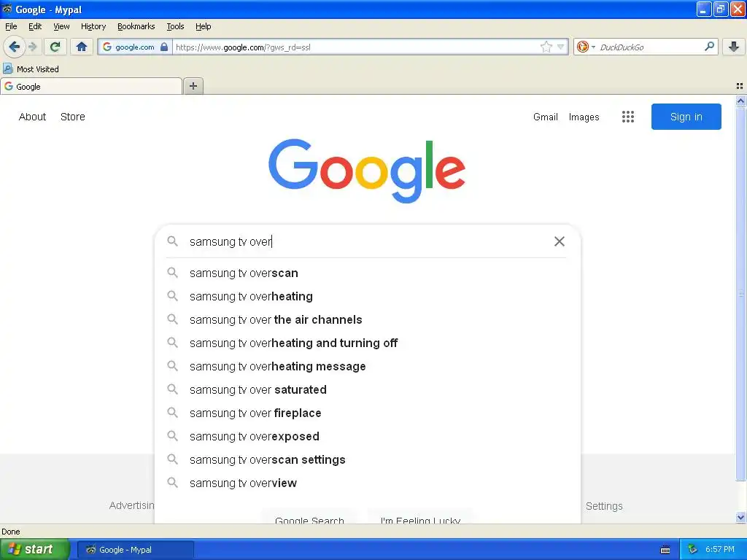The height and width of the screenshot is (560, 747).
Task: Open the Images link
Action: [x=584, y=117]
